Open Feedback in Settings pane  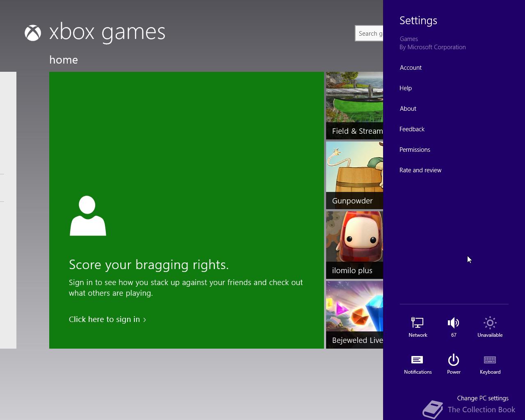[412, 129]
